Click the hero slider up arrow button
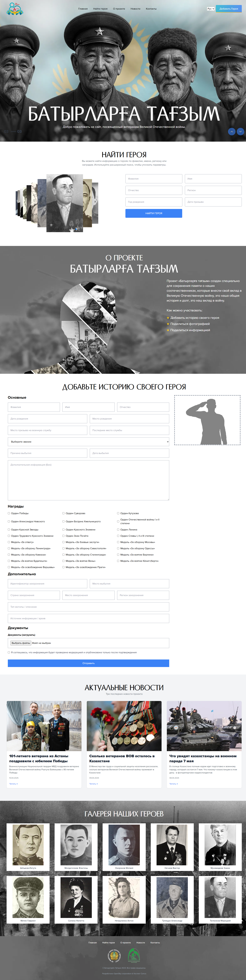This screenshot has height=980, width=246. click(x=232, y=132)
